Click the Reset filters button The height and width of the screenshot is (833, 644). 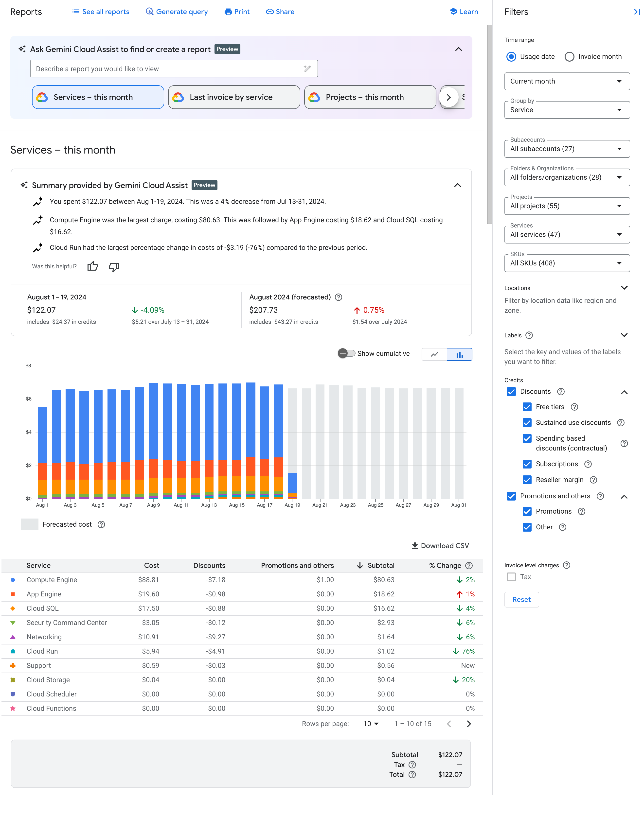521,599
